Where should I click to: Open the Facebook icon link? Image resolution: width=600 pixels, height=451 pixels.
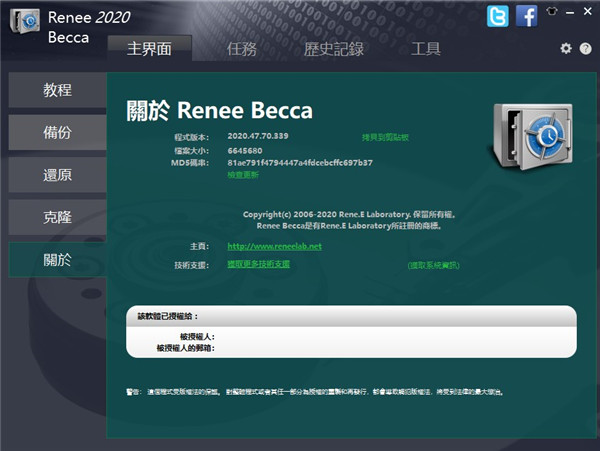coord(527,16)
